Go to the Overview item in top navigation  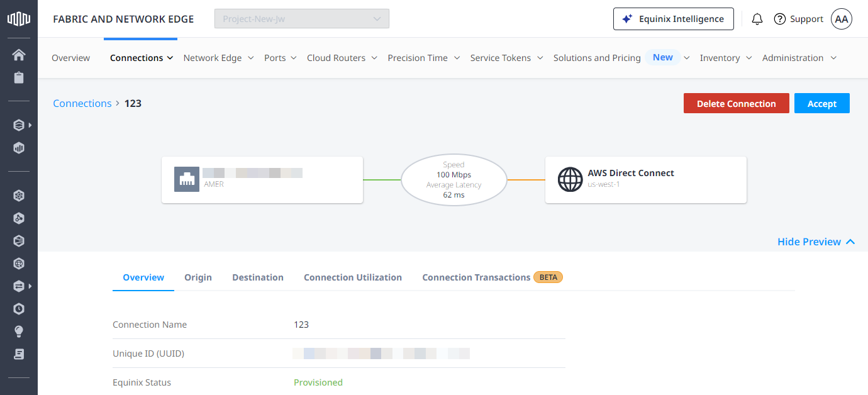(70, 58)
